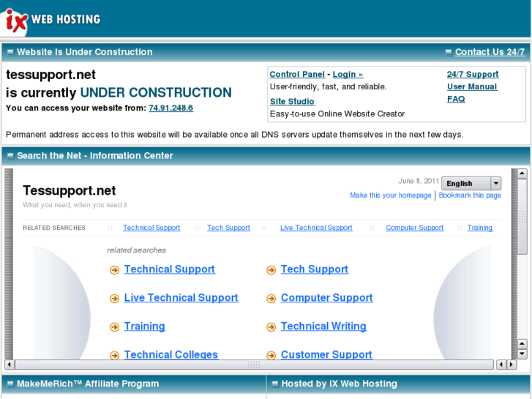Click the horizontal scrollbar's left arrow at far left
The image size is (532, 399).
coord(10,365)
